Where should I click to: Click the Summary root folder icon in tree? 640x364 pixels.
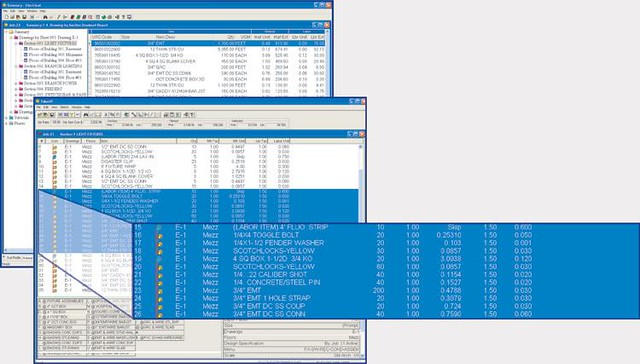pyautogui.click(x=11, y=32)
